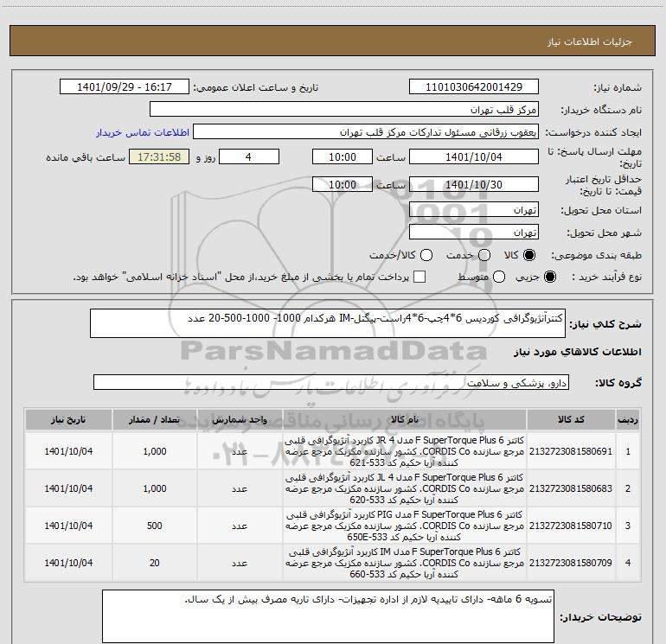666x644 pixels.
Task: Click product code 2132723081580709
Action: 571,563
